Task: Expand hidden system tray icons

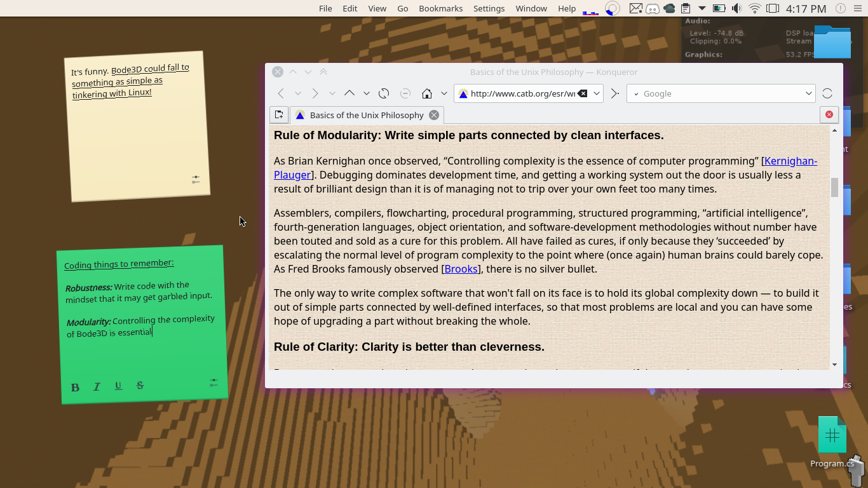Action: (x=702, y=8)
